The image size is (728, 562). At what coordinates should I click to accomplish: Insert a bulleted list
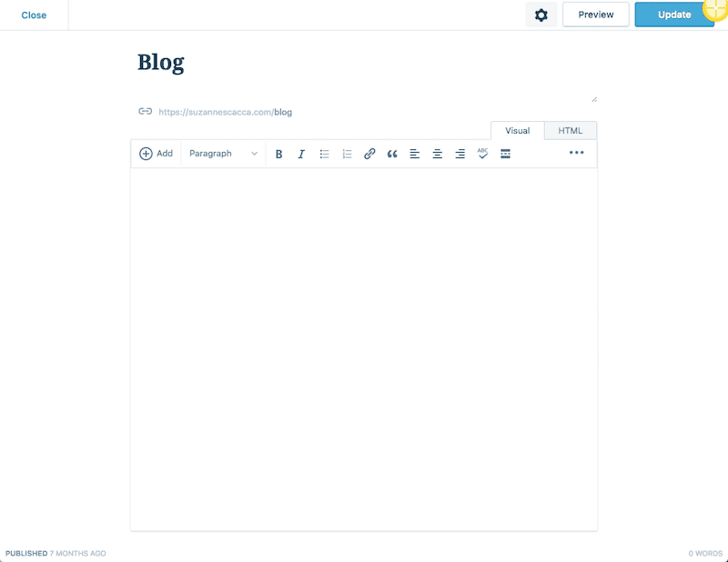coord(324,154)
